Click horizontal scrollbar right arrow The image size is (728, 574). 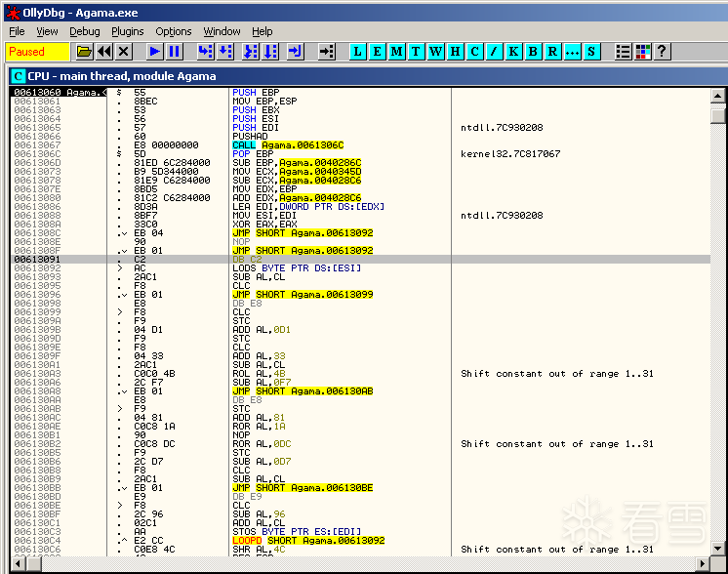pos(703,564)
